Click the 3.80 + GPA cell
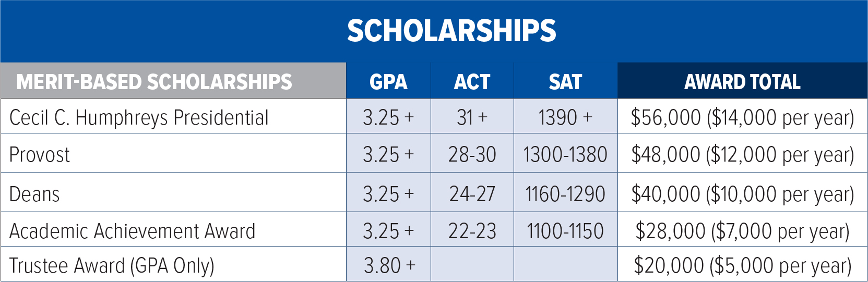Screen dimensions: 868x282 point(389,265)
